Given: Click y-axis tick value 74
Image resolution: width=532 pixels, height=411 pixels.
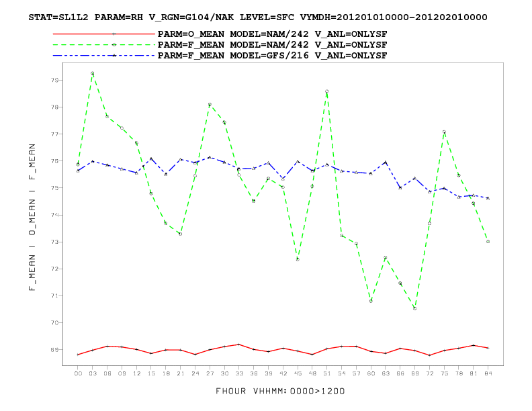Looking at the screenshot, I should point(54,215).
